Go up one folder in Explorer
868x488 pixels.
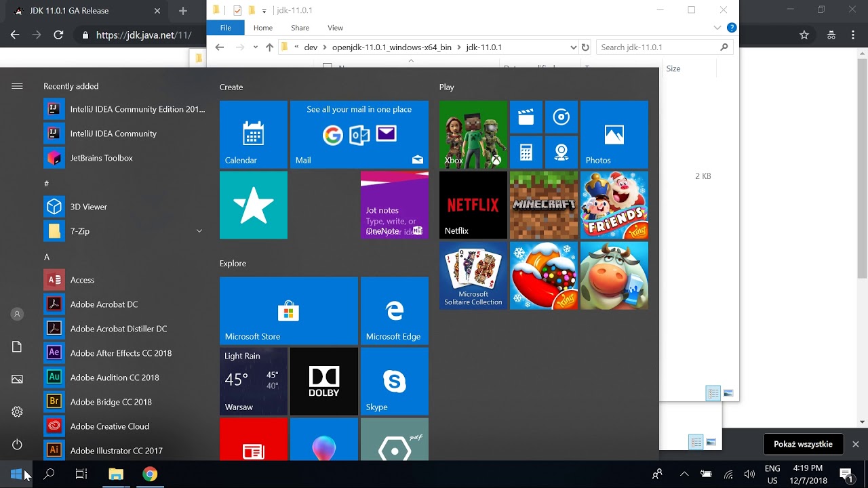tap(269, 47)
